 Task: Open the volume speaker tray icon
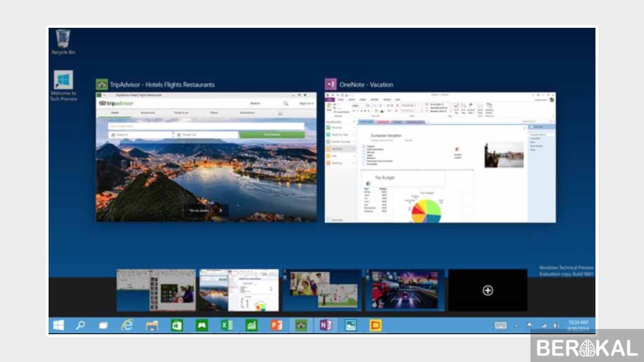click(556, 325)
